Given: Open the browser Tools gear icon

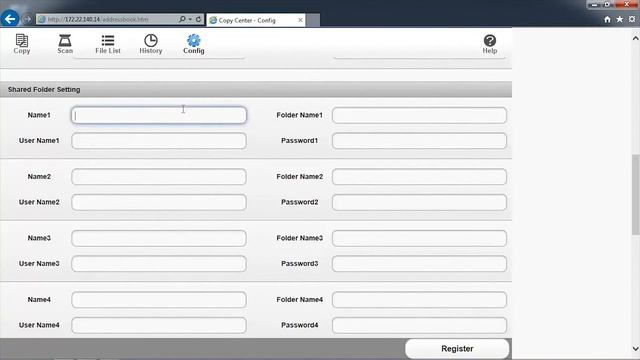Looking at the screenshot, I should [x=632, y=19].
